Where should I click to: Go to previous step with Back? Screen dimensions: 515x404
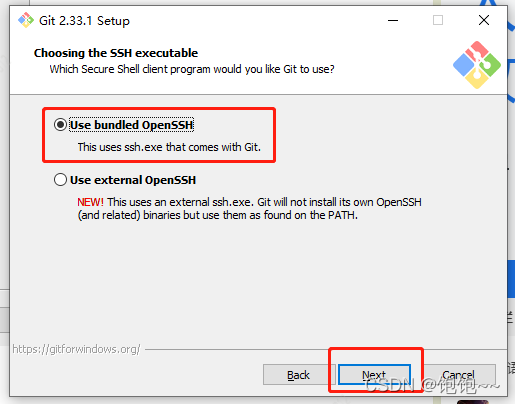[298, 375]
